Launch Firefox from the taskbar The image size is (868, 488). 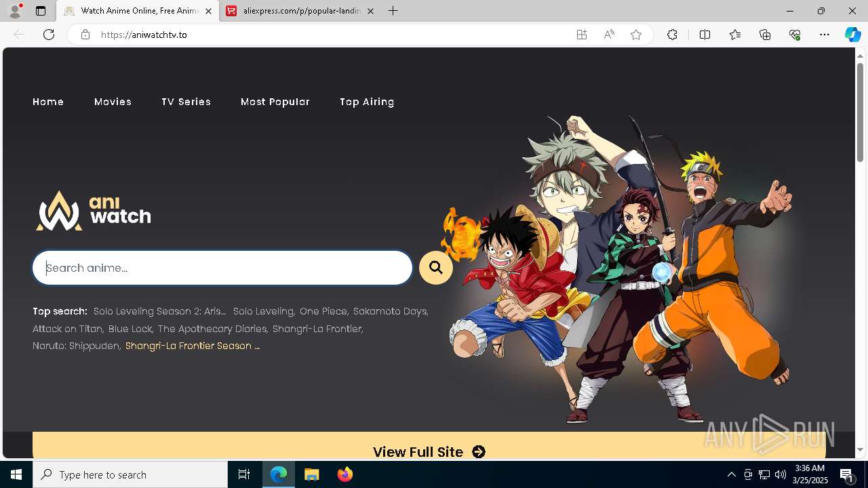tap(345, 474)
